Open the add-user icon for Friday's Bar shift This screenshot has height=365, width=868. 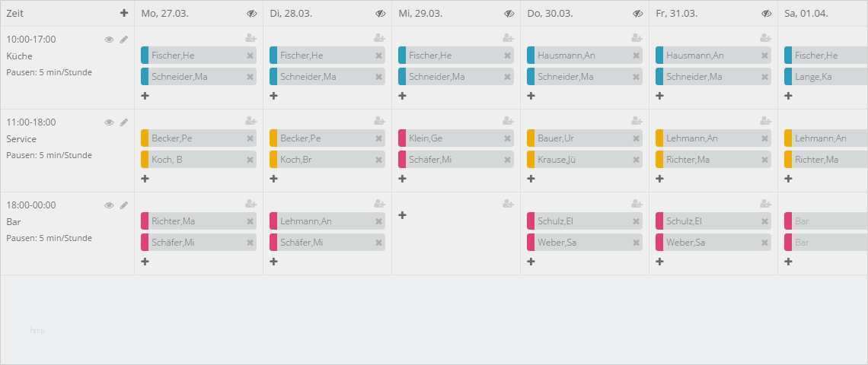coord(765,204)
